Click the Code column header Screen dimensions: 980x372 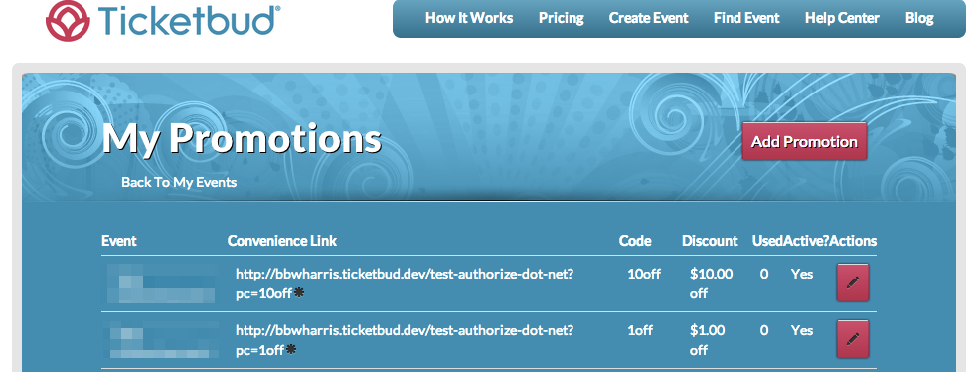[635, 241]
